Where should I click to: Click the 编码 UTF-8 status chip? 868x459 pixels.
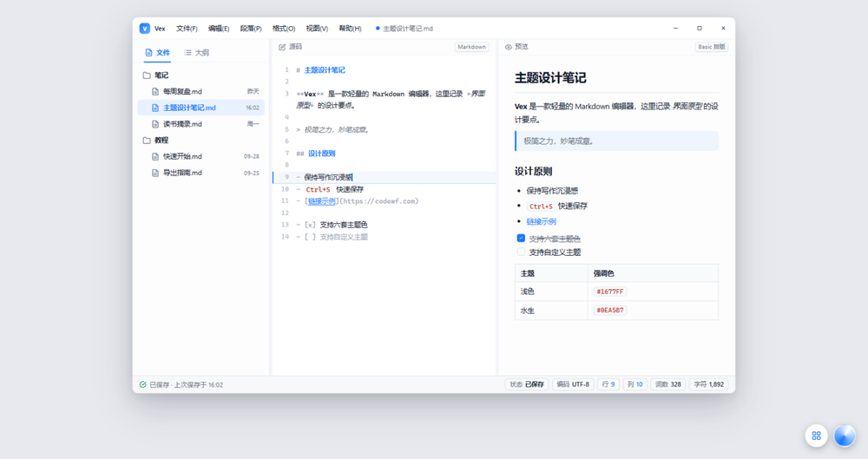pyautogui.click(x=573, y=384)
